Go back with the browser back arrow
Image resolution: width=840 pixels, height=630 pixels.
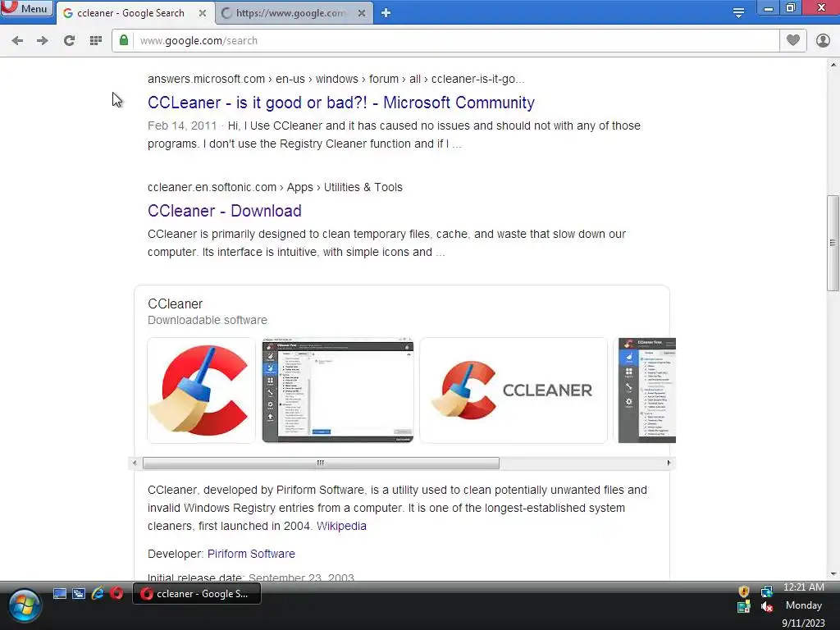coord(17,41)
